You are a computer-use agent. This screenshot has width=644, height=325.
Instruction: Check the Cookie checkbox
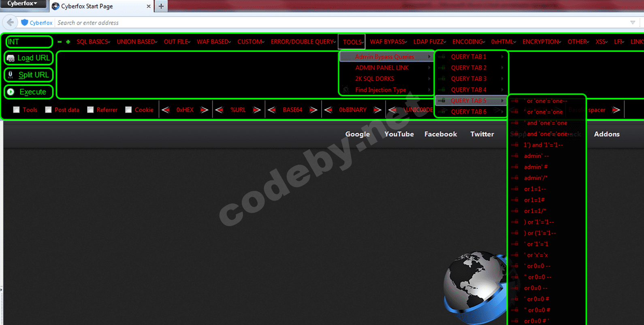click(128, 110)
